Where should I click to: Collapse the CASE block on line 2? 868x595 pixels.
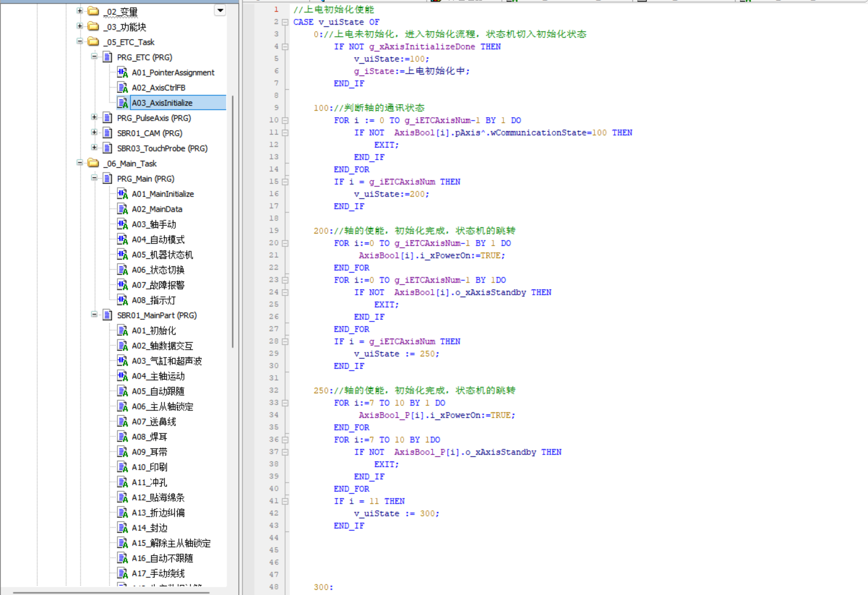285,22
